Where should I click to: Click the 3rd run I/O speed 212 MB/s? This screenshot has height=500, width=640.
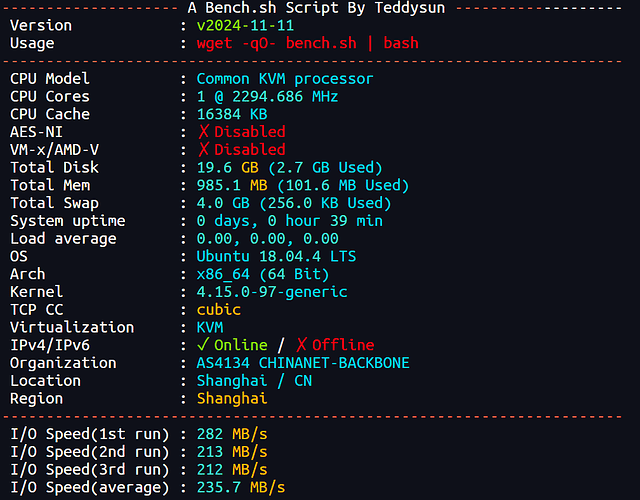[232, 470]
